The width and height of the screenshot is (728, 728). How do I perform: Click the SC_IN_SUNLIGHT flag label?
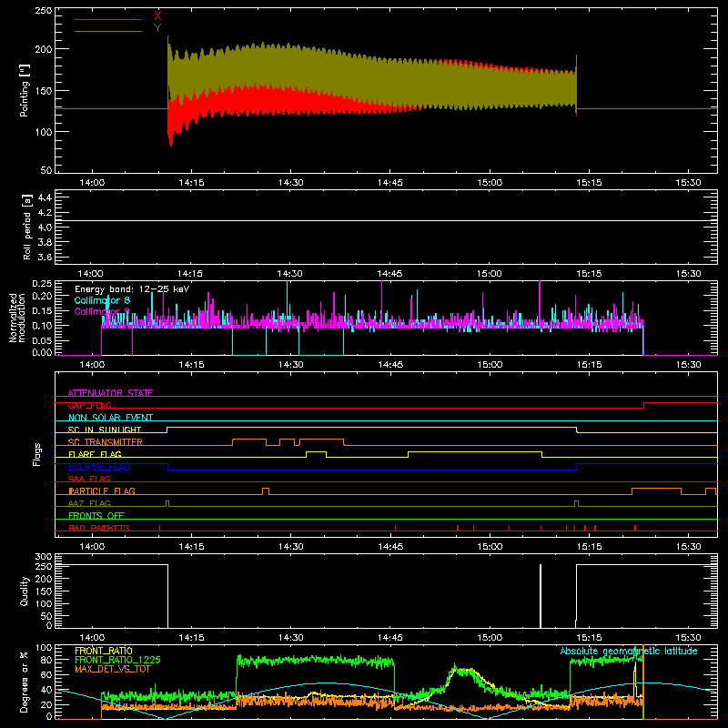pyautogui.click(x=105, y=430)
